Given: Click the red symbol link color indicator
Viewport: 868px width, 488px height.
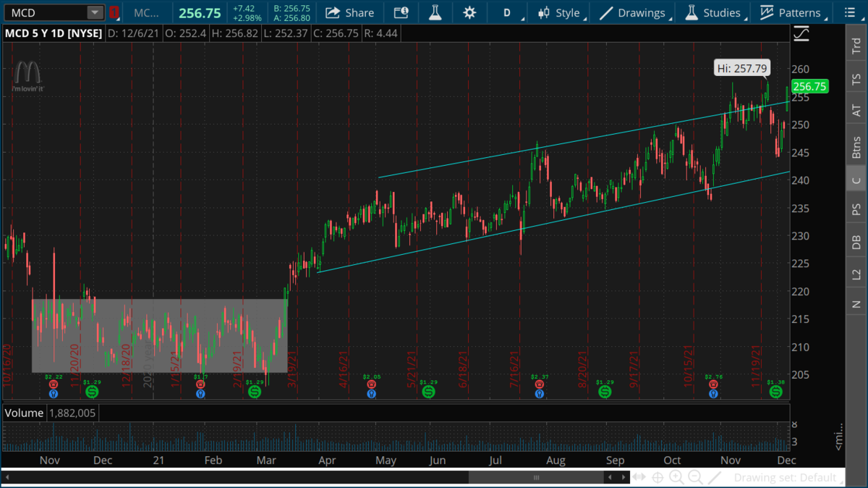Looking at the screenshot, I should (x=114, y=12).
